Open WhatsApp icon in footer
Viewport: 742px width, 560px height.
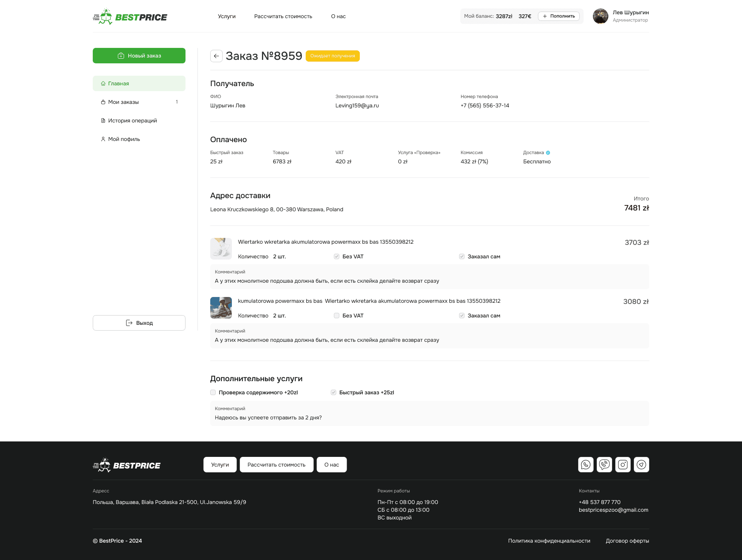pos(585,465)
